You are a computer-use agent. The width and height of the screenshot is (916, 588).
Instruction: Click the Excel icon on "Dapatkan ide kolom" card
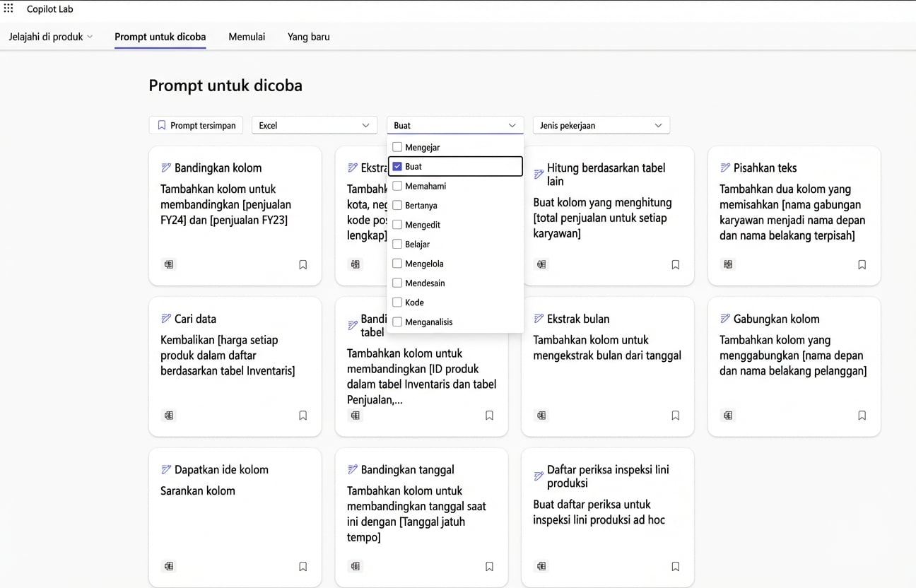pyautogui.click(x=168, y=566)
